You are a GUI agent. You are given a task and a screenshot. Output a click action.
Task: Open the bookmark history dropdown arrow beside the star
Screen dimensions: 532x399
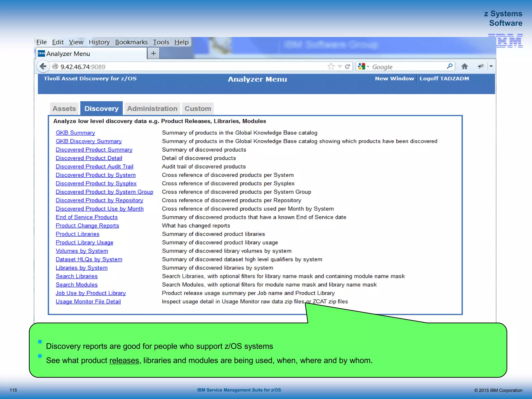tap(340, 66)
